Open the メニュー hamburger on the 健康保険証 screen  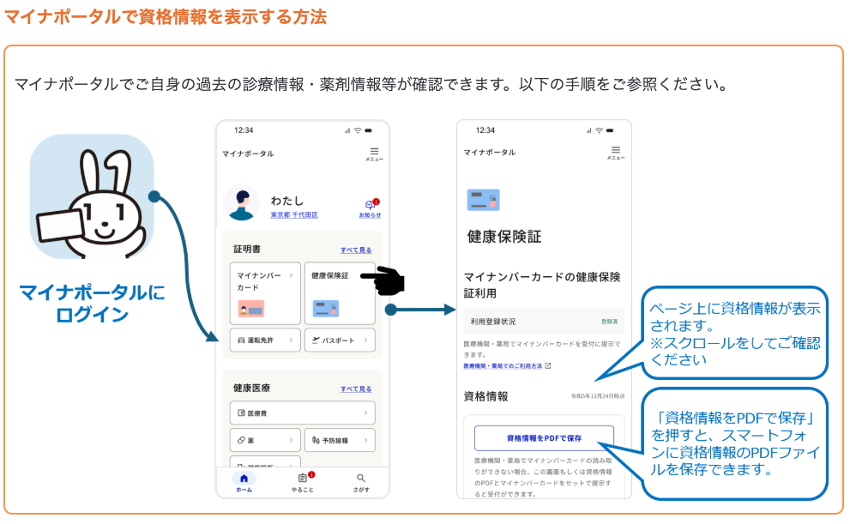[x=615, y=153]
